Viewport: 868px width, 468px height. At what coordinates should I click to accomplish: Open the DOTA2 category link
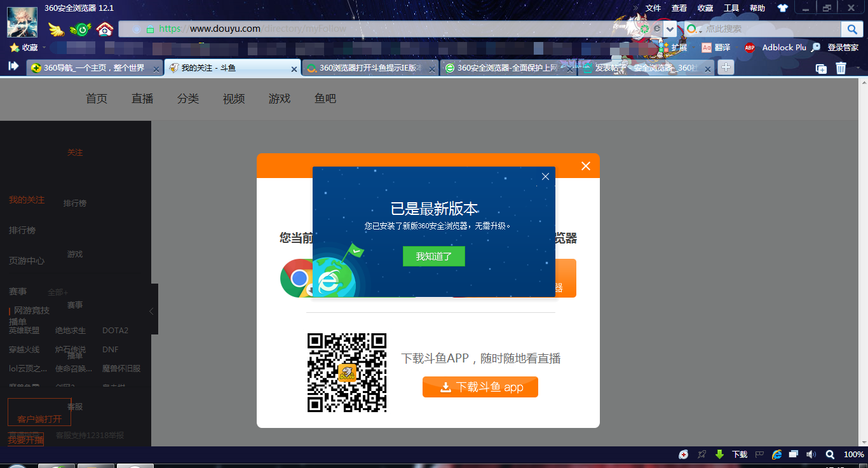(x=115, y=331)
